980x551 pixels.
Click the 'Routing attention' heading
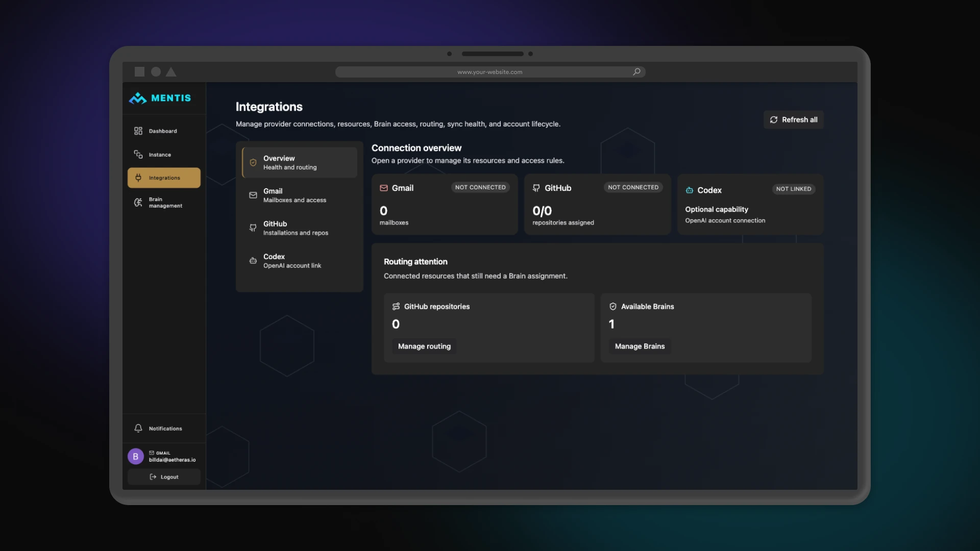pyautogui.click(x=415, y=262)
